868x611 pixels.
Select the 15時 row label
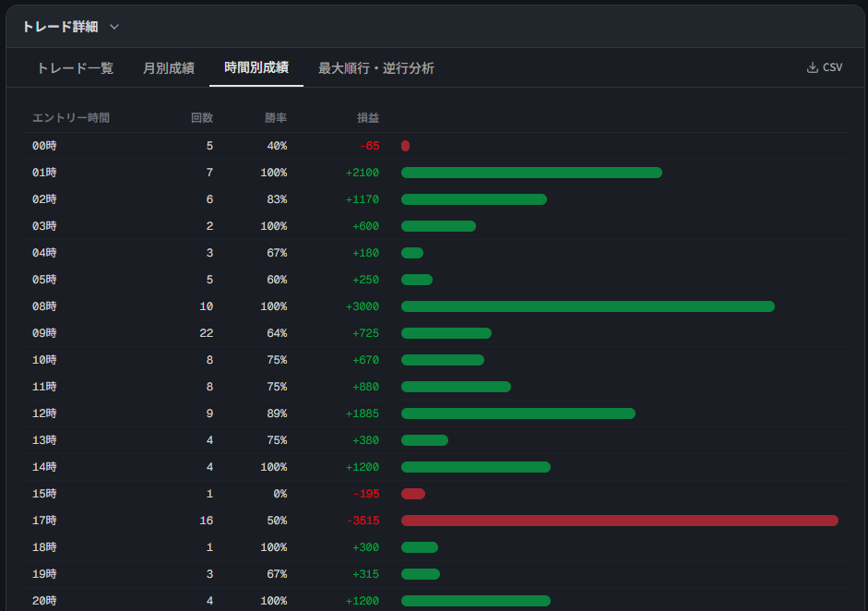[44, 494]
